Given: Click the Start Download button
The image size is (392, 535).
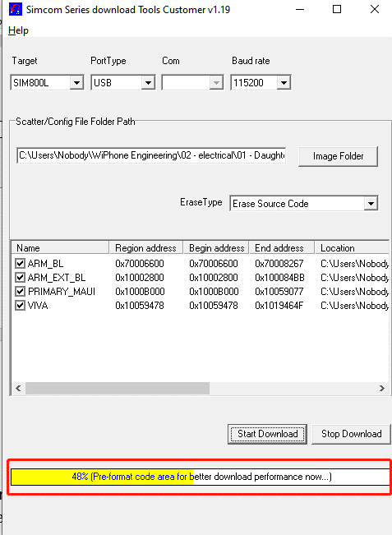Looking at the screenshot, I should tap(267, 434).
